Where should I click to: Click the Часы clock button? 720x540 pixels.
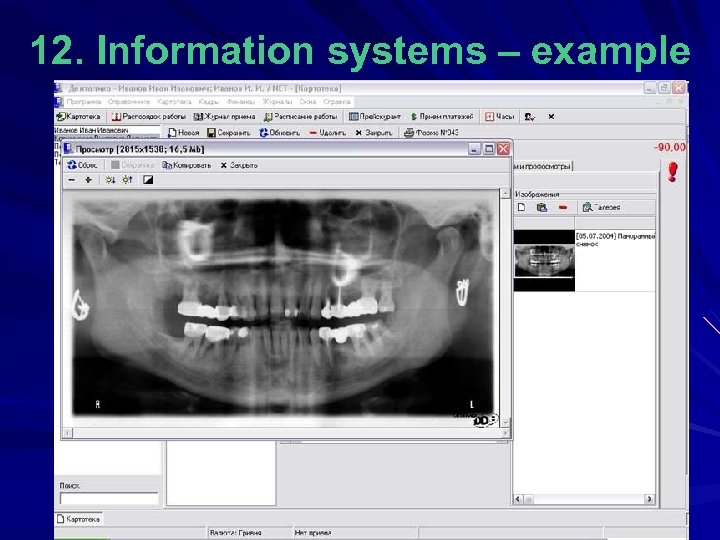[500, 117]
